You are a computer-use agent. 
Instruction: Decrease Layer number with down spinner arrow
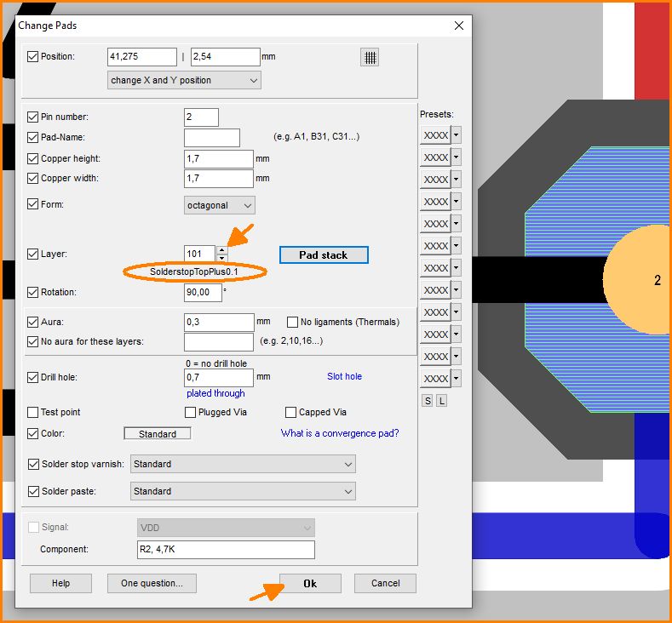(222, 258)
